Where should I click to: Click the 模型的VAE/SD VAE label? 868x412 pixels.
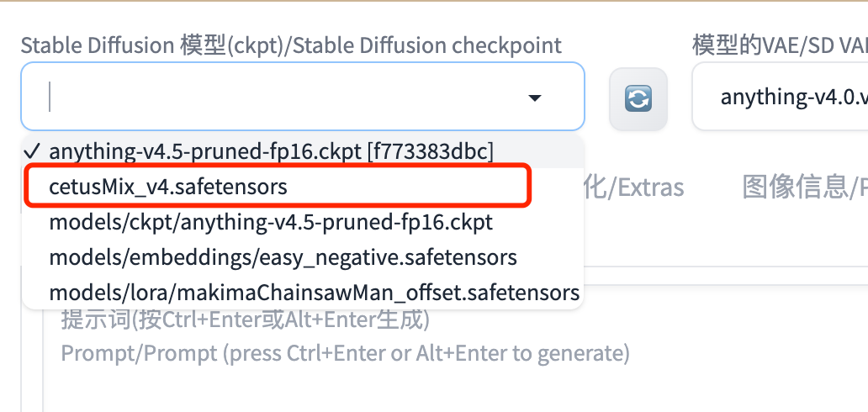pos(780,45)
